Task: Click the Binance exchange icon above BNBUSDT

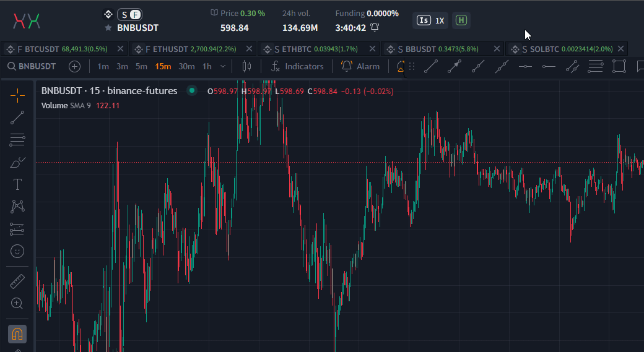Action: pos(108,14)
